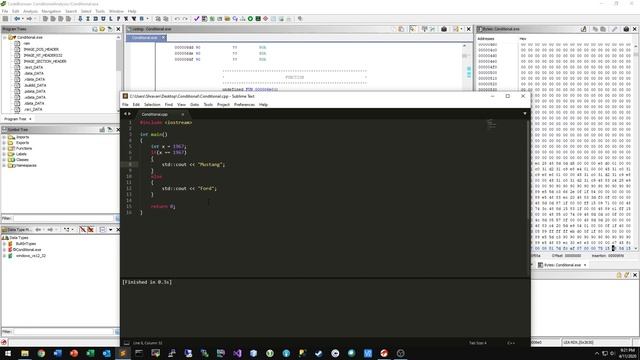Open the Ghidra Navigation menu
This screenshot has width=640, height=360.
(51, 11)
